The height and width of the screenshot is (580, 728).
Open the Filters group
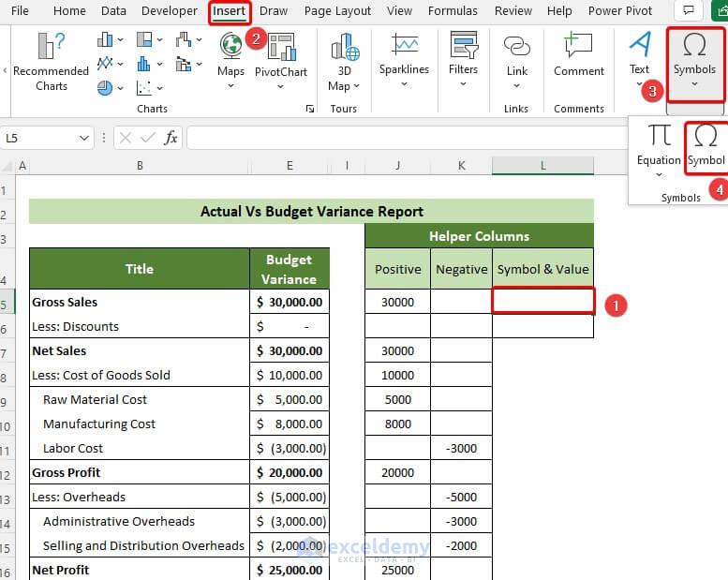click(x=463, y=59)
